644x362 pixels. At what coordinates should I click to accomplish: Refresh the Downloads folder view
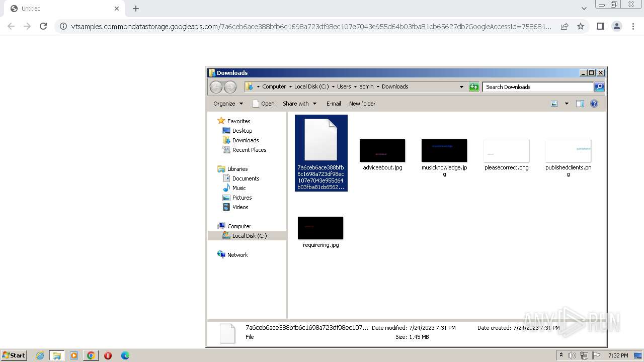pyautogui.click(x=474, y=87)
